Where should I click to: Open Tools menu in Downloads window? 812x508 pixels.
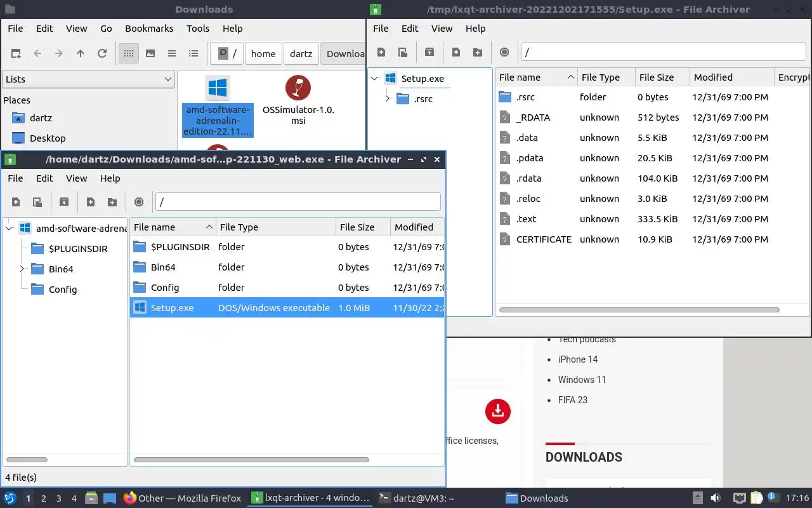198,29
